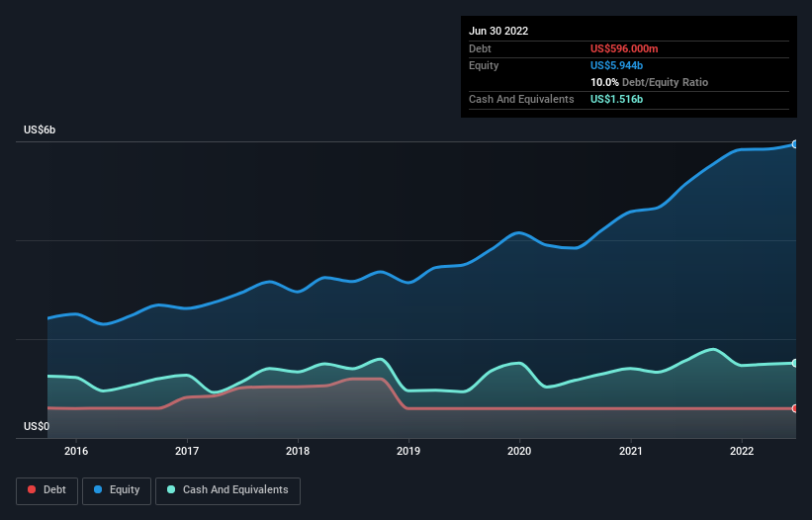Click the Jun 30 2022 tooltip date

tap(498, 31)
